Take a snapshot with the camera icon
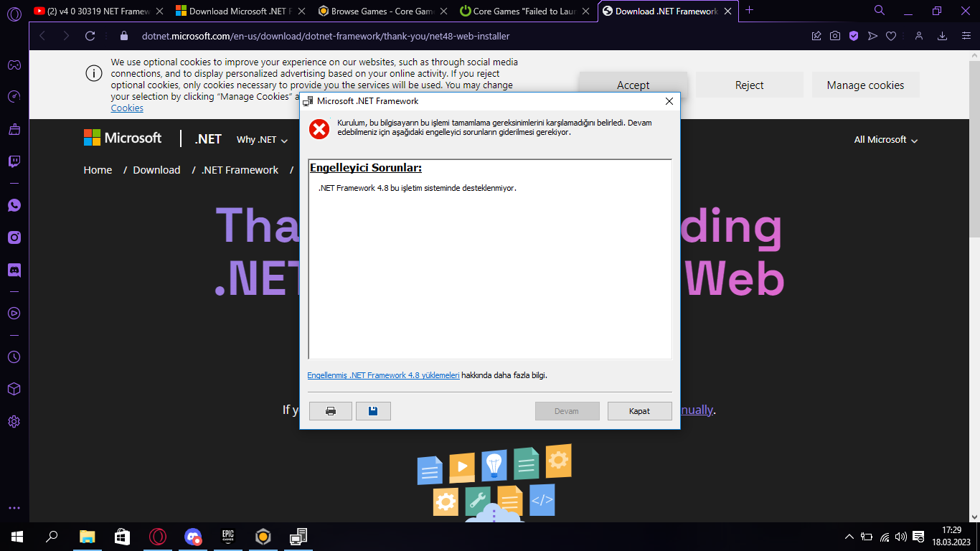This screenshot has height=551, width=980. click(835, 36)
